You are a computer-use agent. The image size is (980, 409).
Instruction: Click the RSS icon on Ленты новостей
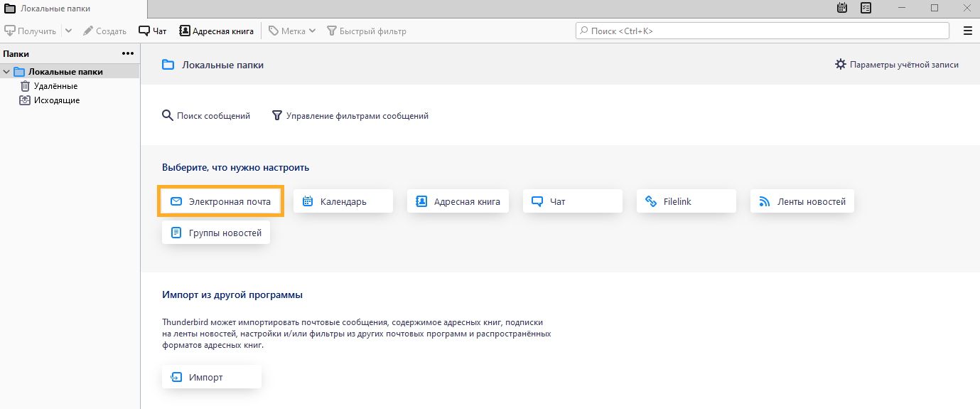(x=765, y=201)
